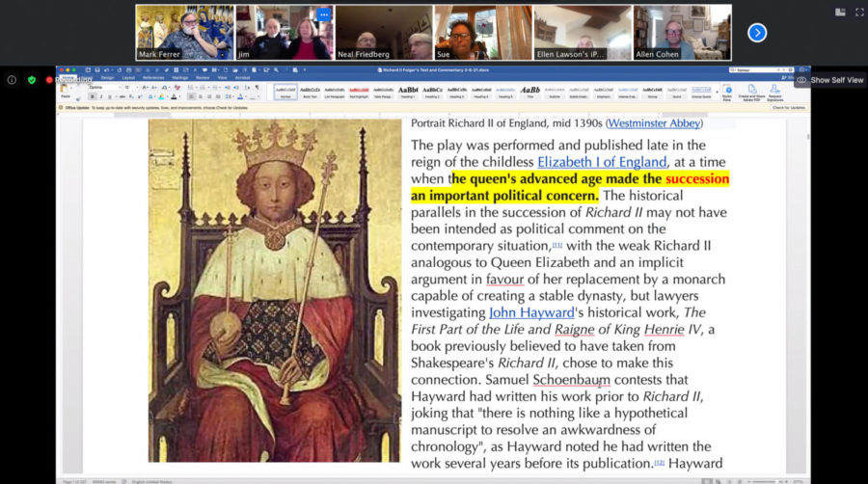Screen dimensions: 868x484
Task: Toggle subscript formatting
Action: (x=132, y=96)
